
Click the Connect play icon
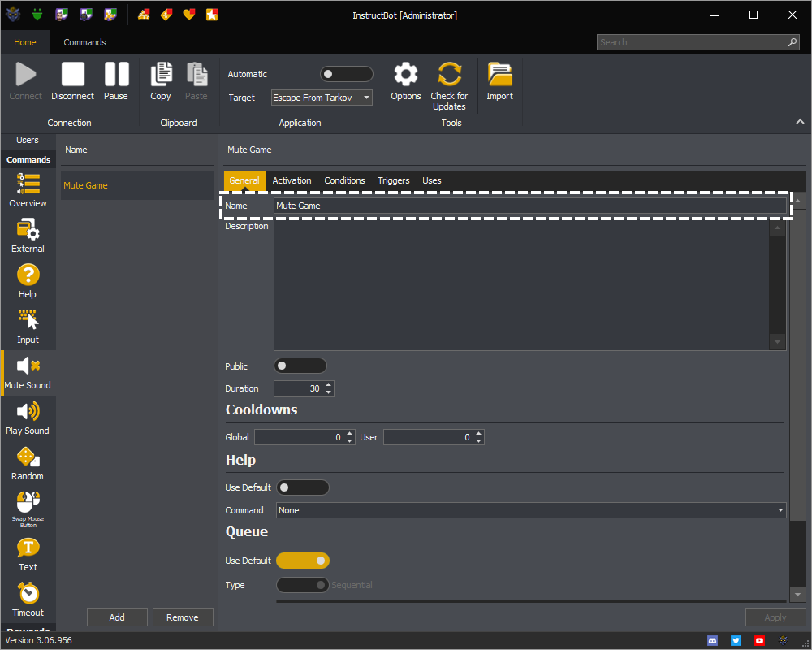(x=25, y=74)
